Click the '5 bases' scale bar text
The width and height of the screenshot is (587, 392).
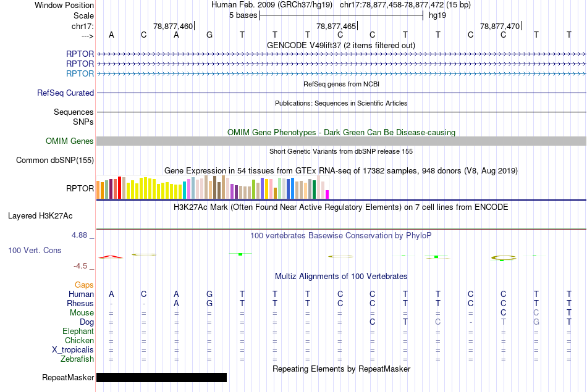[243, 15]
